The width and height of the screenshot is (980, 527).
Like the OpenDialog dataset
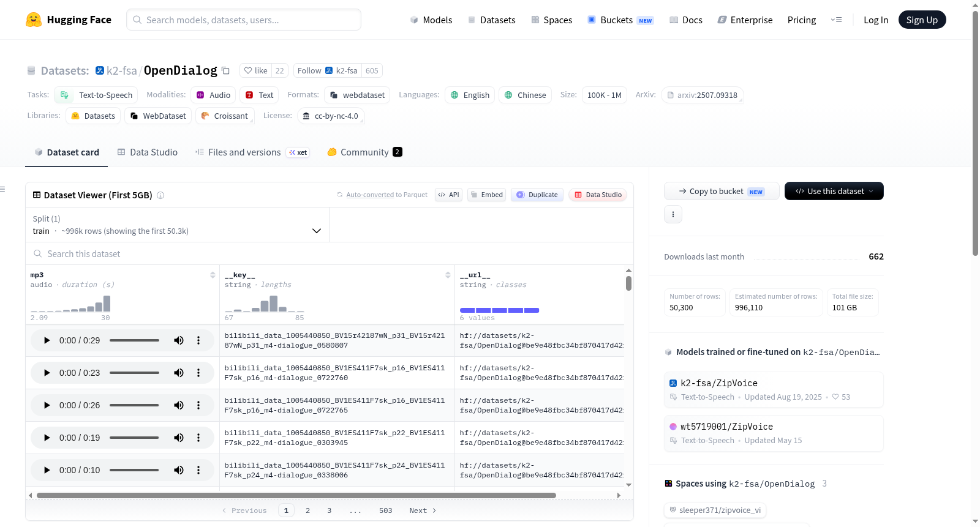256,70
